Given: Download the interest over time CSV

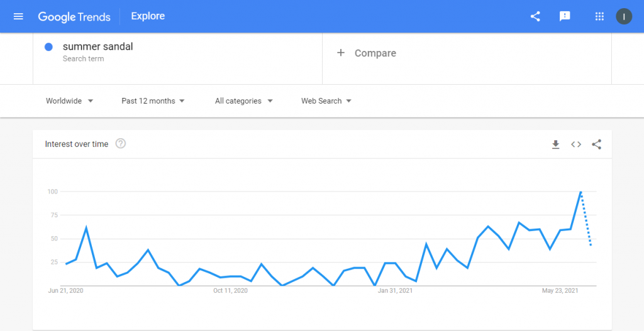Looking at the screenshot, I should click(x=556, y=144).
